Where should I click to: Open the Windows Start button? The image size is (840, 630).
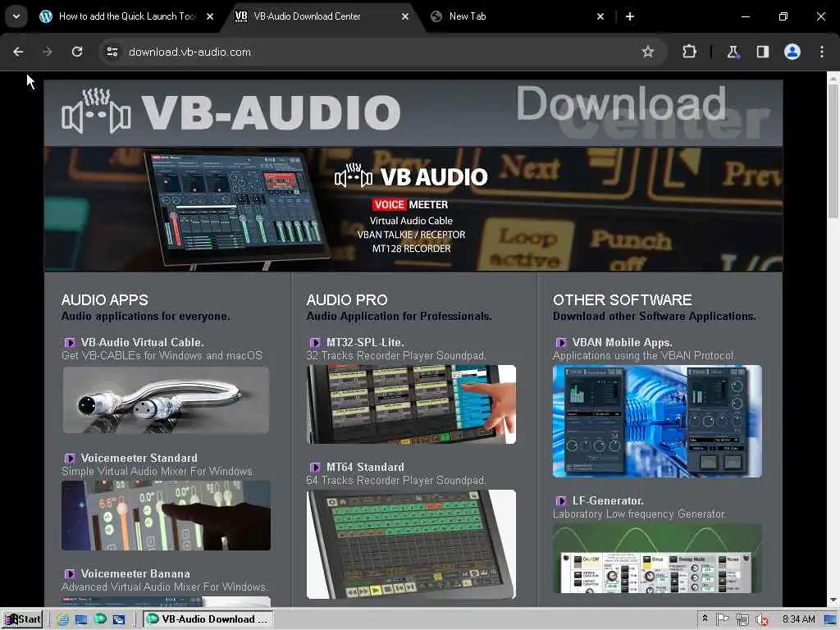[x=22, y=619]
